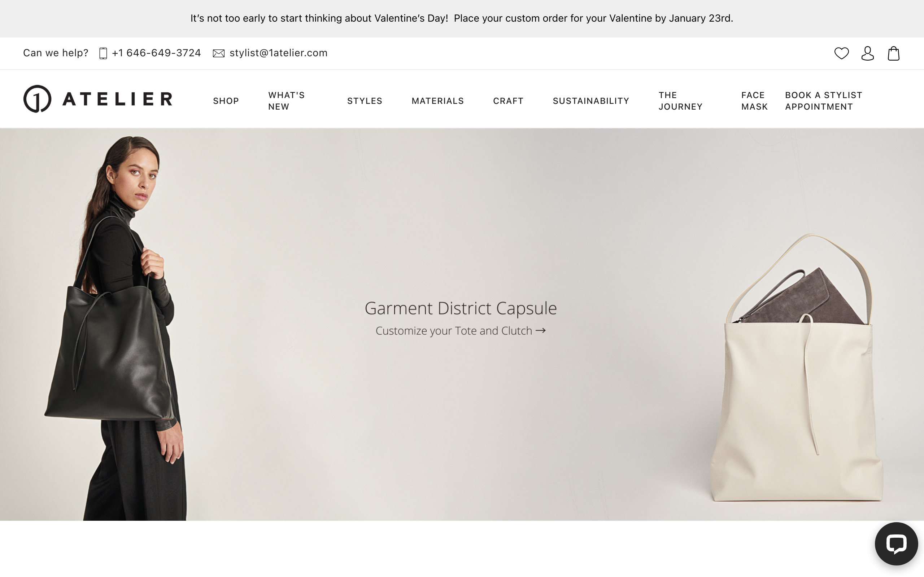Open the live chat bubble
This screenshot has width=924, height=577.
896,543
